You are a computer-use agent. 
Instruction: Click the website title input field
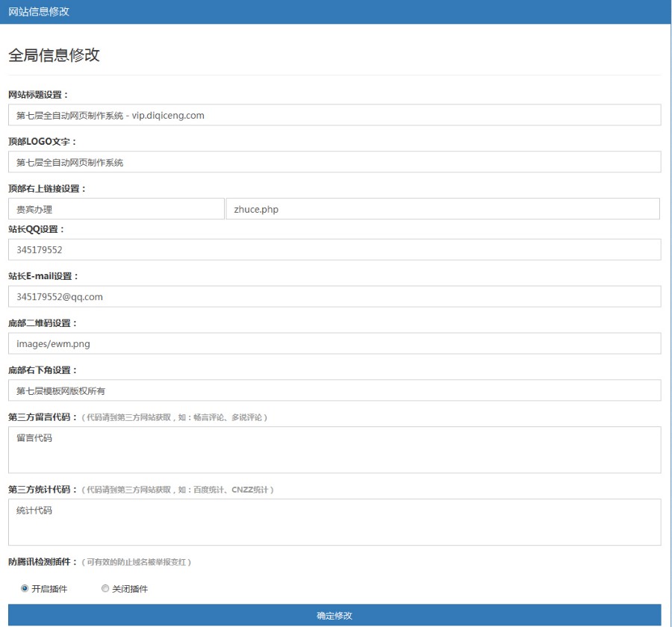[335, 115]
